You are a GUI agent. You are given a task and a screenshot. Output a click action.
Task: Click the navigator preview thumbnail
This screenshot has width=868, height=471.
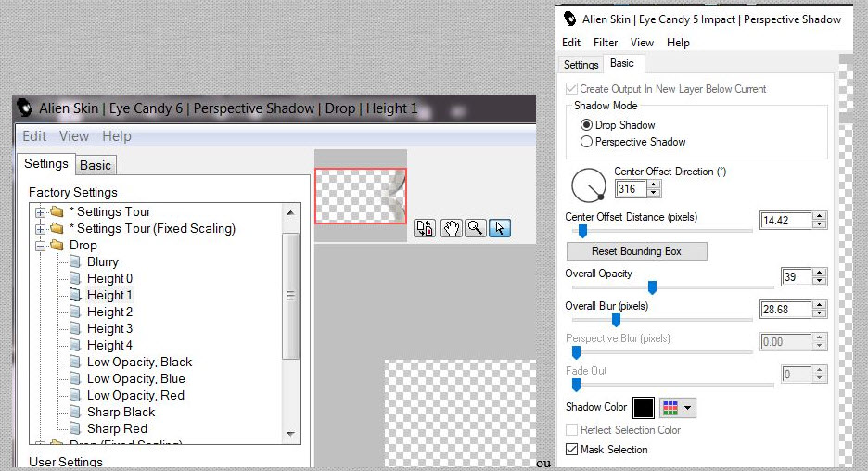(361, 196)
